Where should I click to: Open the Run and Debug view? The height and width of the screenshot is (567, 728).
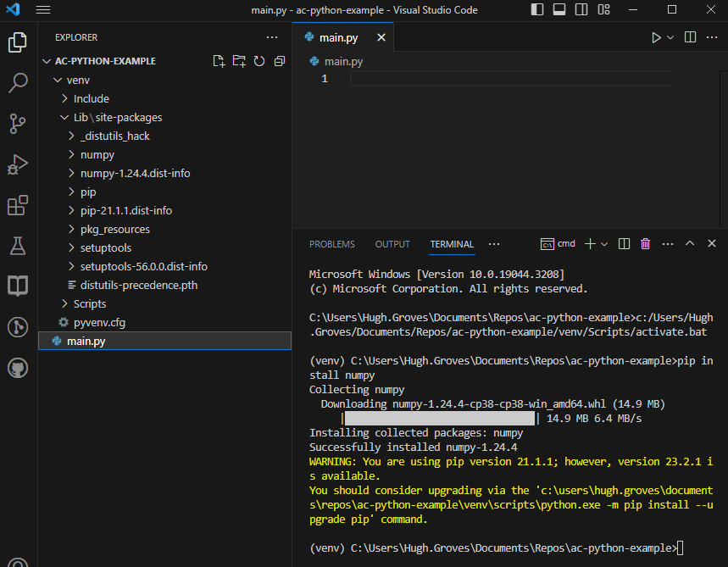coord(18,164)
